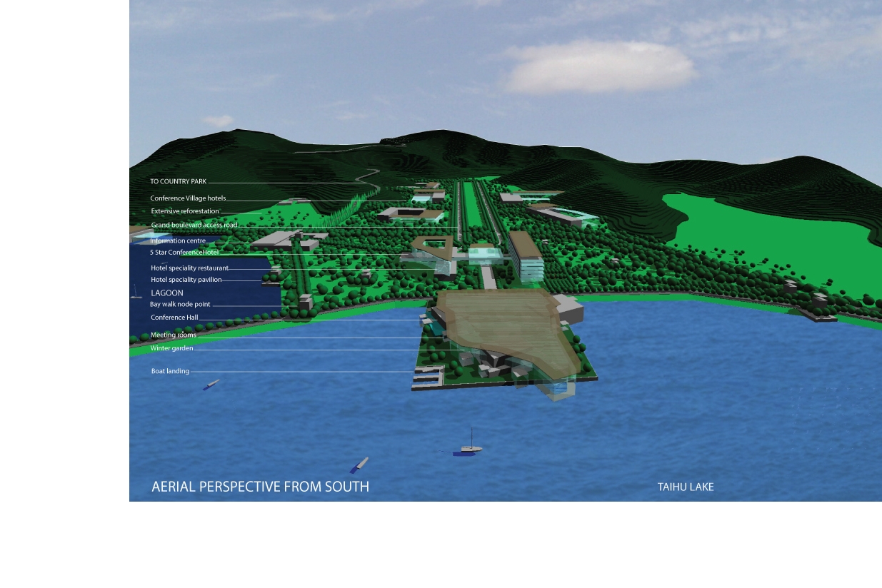Select the "Hotel speciality pavilion" label

pos(186,280)
